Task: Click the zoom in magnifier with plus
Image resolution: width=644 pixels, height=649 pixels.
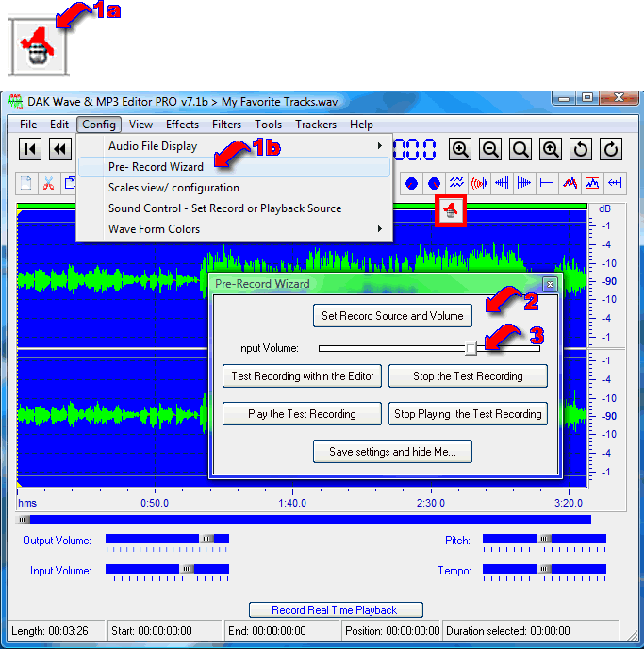Action: 460,149
